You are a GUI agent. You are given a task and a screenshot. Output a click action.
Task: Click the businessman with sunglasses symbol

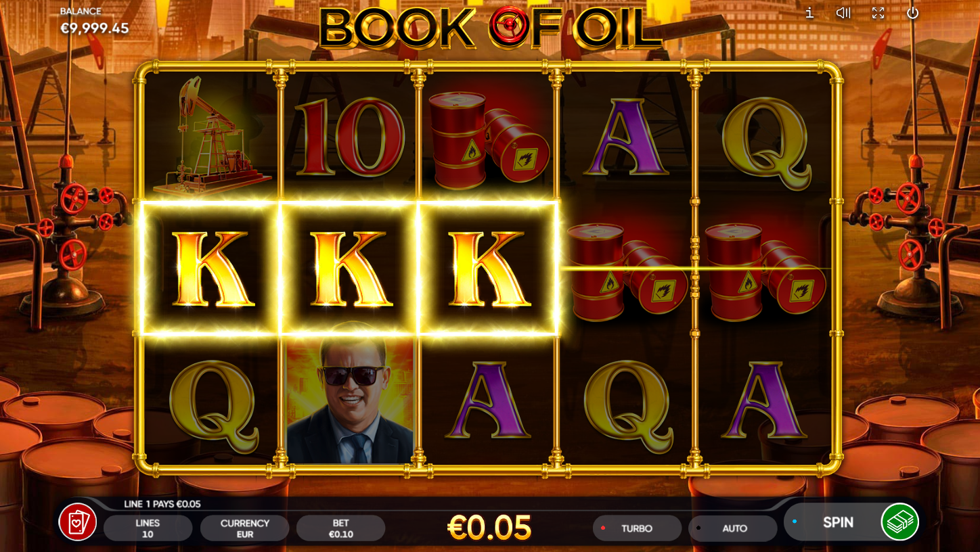(350, 400)
